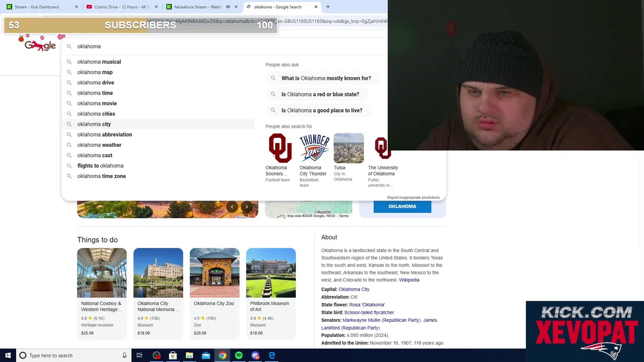Go to previous image with left arrow
644x362 pixels.
tap(232, 207)
